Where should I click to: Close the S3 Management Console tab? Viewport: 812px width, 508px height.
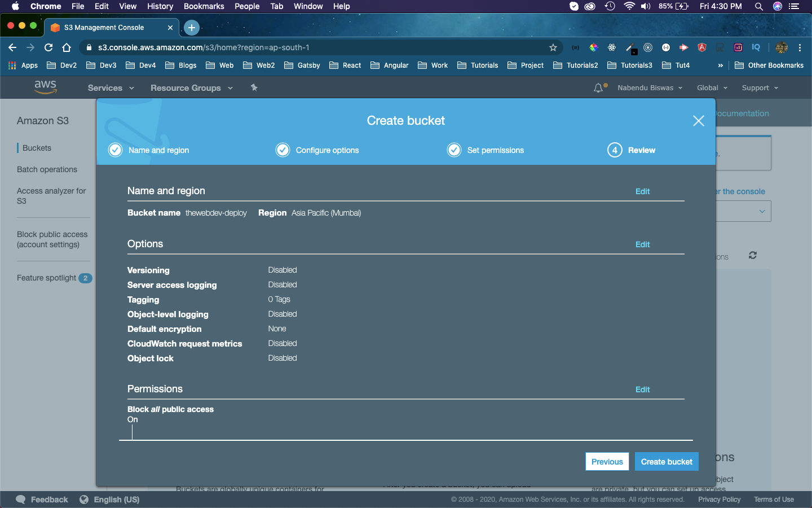tap(170, 27)
